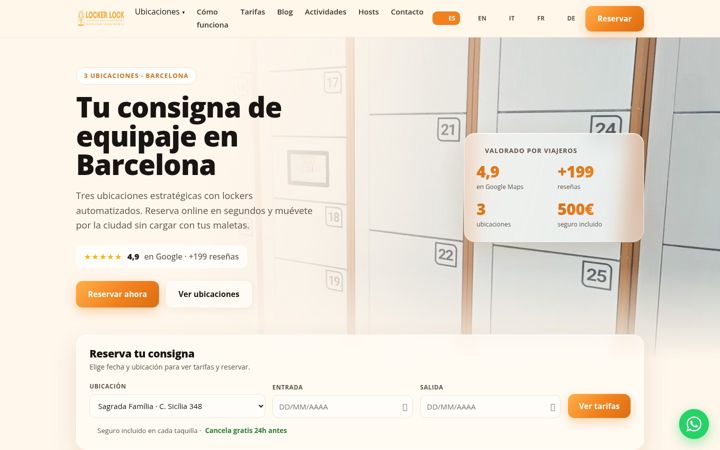Click the Reservar header button
The image size is (720, 450).
[x=614, y=19]
